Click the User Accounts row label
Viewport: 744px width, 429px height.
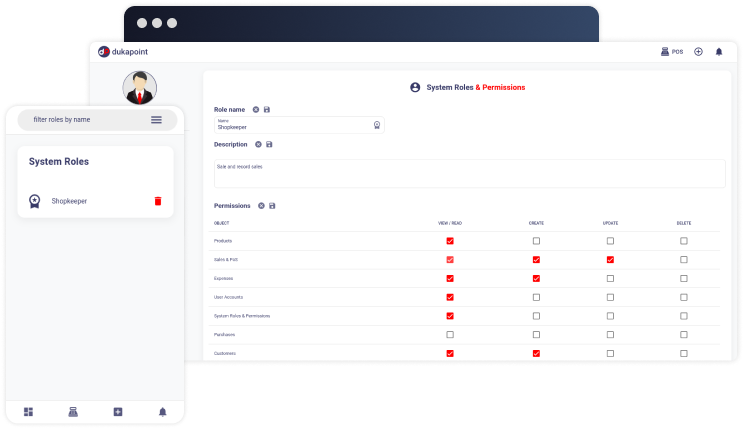[x=228, y=297]
